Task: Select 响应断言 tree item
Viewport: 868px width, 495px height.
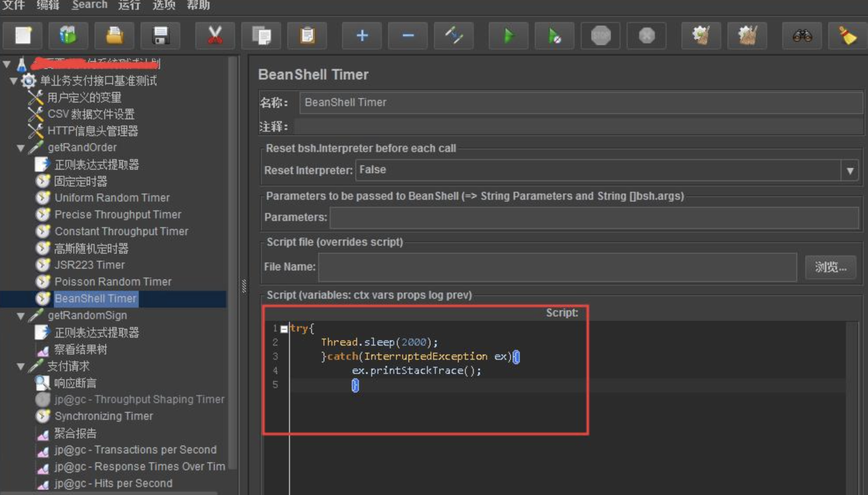Action: (x=76, y=383)
